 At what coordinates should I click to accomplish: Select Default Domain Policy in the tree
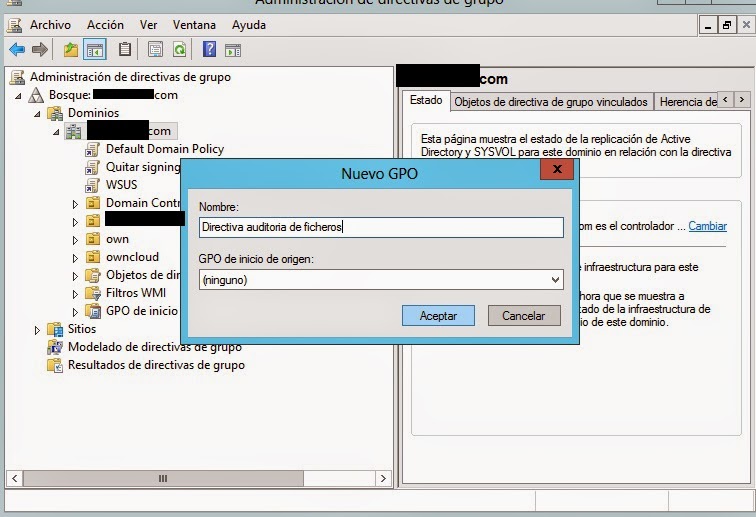tap(165, 149)
